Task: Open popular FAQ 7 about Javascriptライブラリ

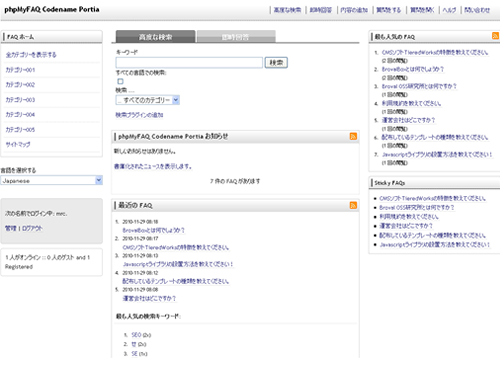Action: 437,154
